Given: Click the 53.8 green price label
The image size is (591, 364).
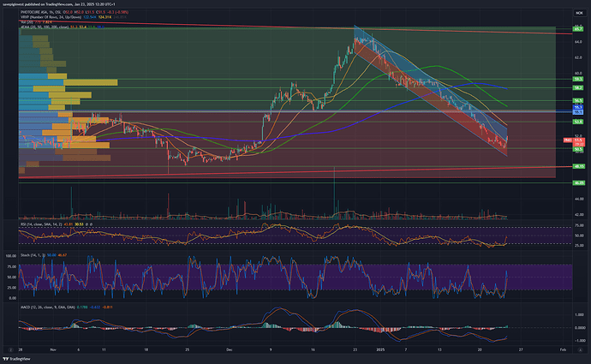Looking at the screenshot, I should [x=578, y=122].
